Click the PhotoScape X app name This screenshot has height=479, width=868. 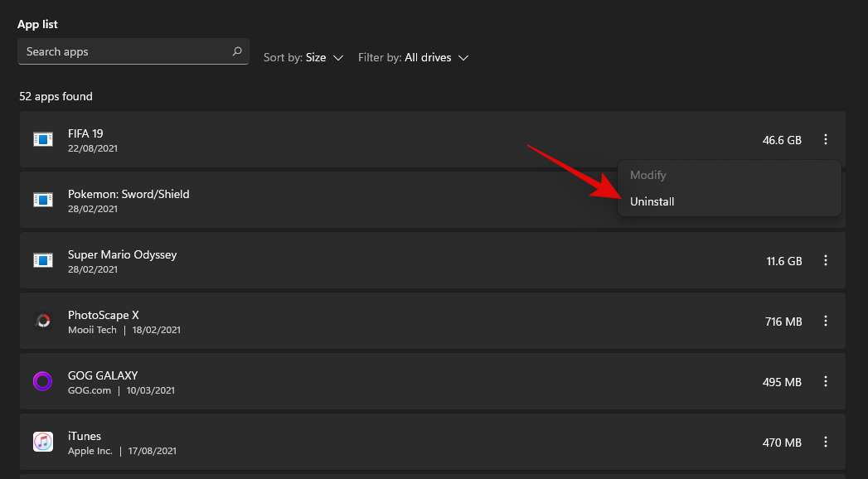[104, 315]
